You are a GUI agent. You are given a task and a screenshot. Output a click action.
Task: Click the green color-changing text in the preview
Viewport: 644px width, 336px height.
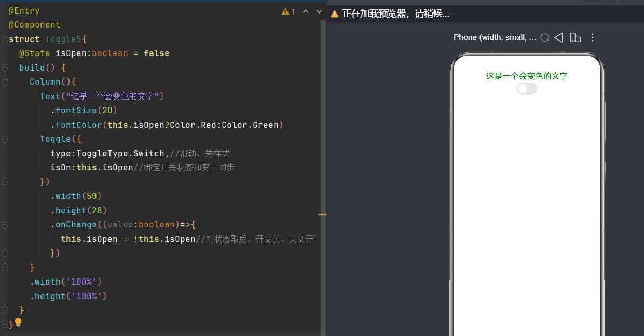527,76
